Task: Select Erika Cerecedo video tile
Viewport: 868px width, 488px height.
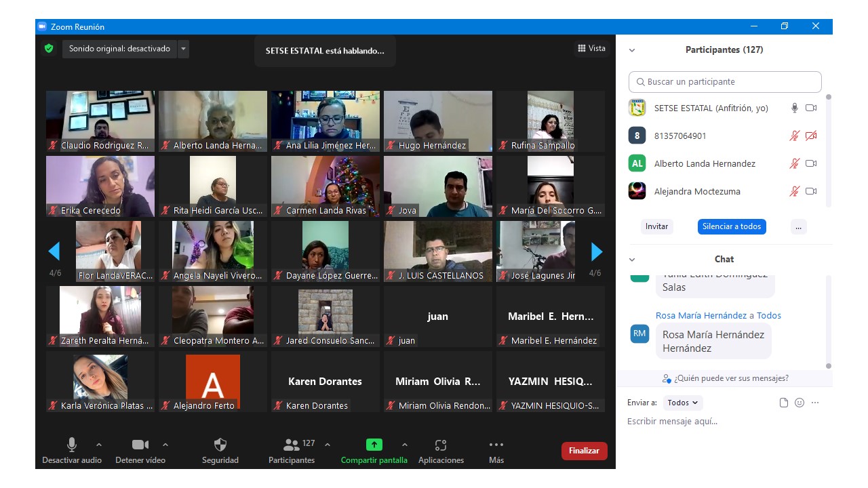Action: tap(100, 186)
